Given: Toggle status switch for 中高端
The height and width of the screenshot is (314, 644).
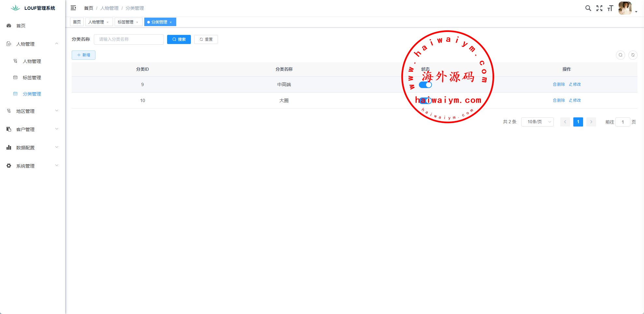Looking at the screenshot, I should [425, 85].
